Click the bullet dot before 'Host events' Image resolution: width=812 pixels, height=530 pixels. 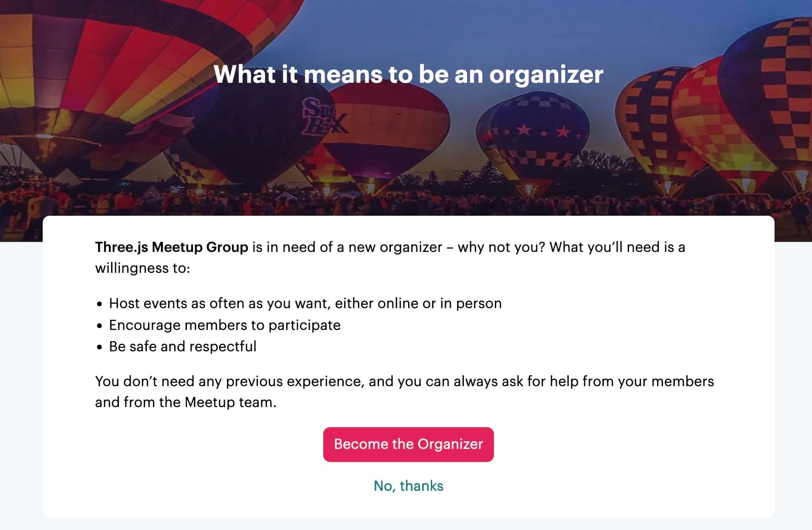point(100,304)
